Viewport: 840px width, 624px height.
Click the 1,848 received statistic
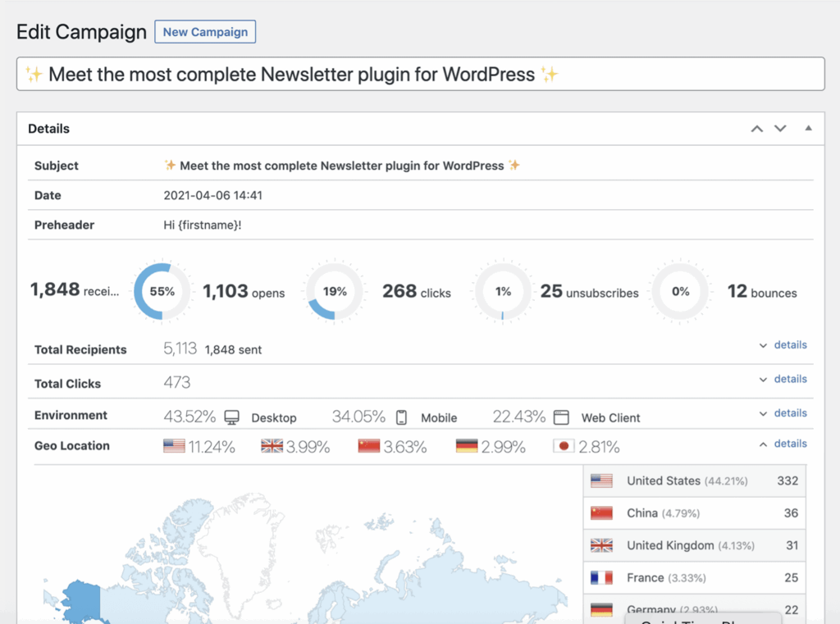(x=75, y=289)
